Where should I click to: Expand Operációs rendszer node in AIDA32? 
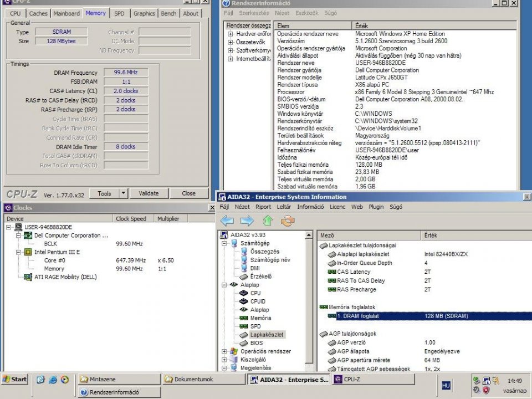(x=224, y=351)
